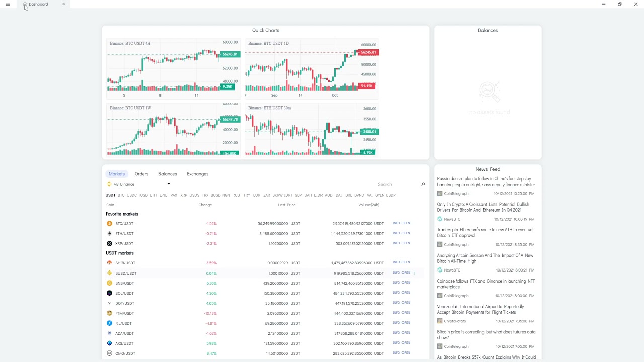Click the CryptoPotato source icon
The width and height of the screenshot is (644, 362).
tap(440, 321)
